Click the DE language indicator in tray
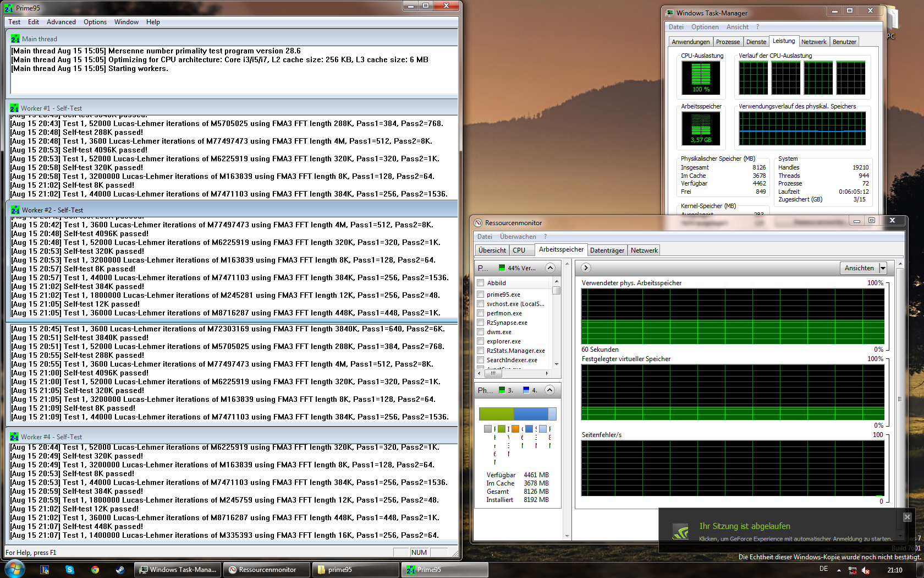924x578 pixels. [x=823, y=569]
